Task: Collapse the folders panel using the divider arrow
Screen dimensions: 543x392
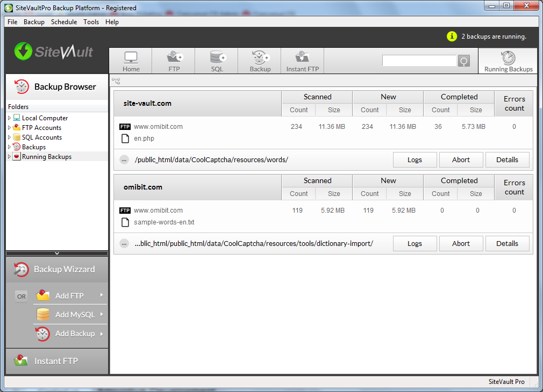Action: click(57, 253)
